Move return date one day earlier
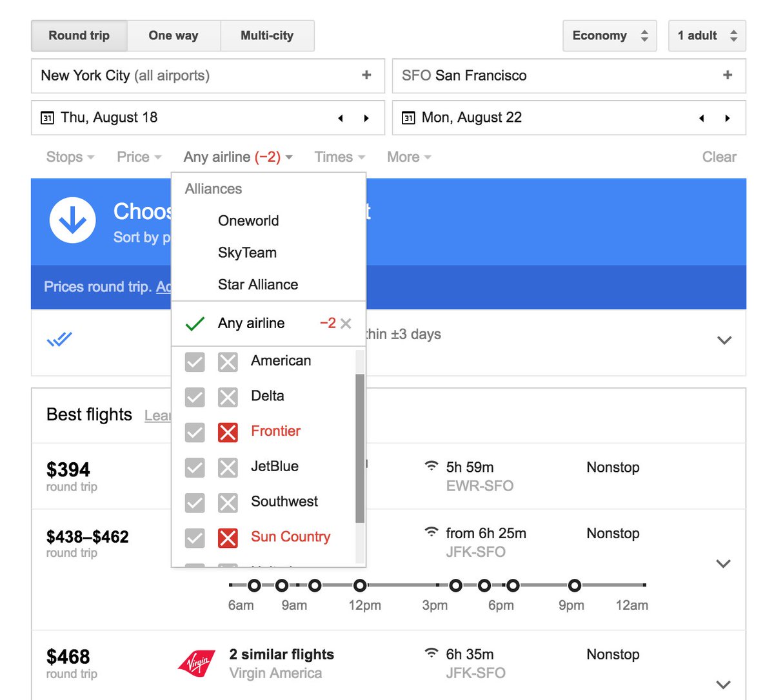 [702, 118]
